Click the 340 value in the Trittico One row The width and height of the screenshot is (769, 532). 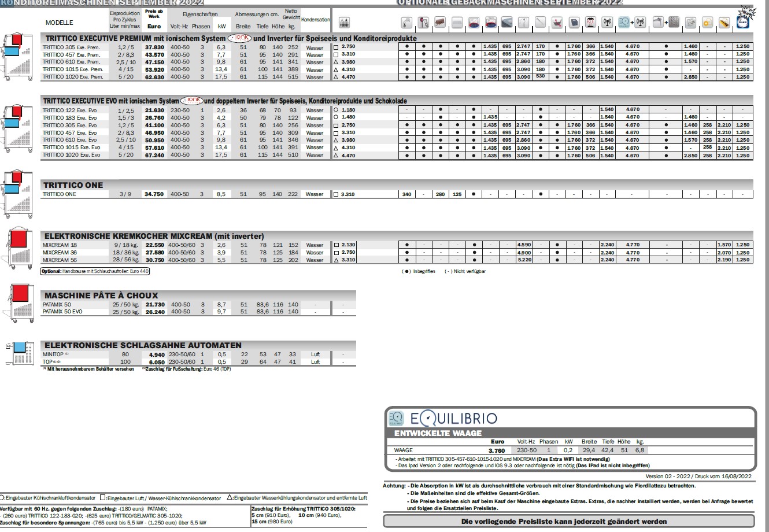[x=406, y=194]
